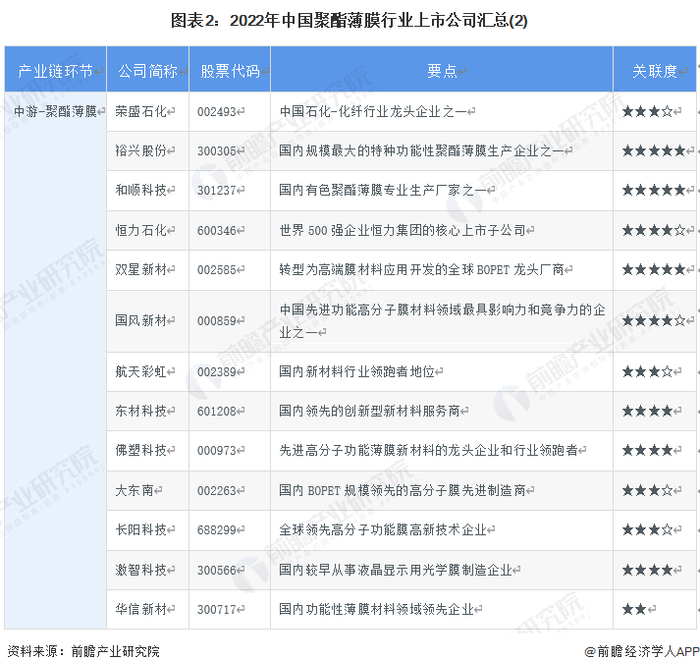Click the five-star rating in 和顺科技 row
700x672 pixels.
click(654, 191)
